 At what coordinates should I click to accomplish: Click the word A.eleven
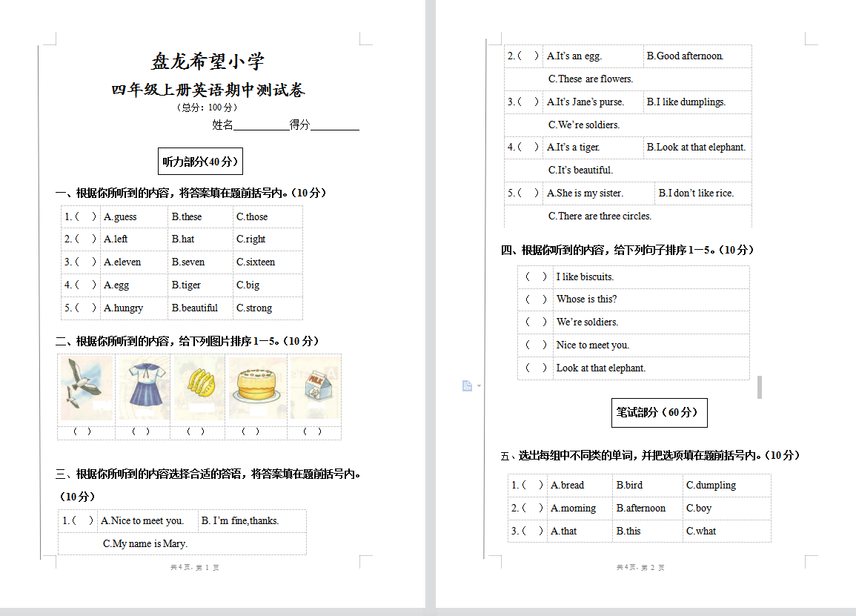[x=122, y=262]
